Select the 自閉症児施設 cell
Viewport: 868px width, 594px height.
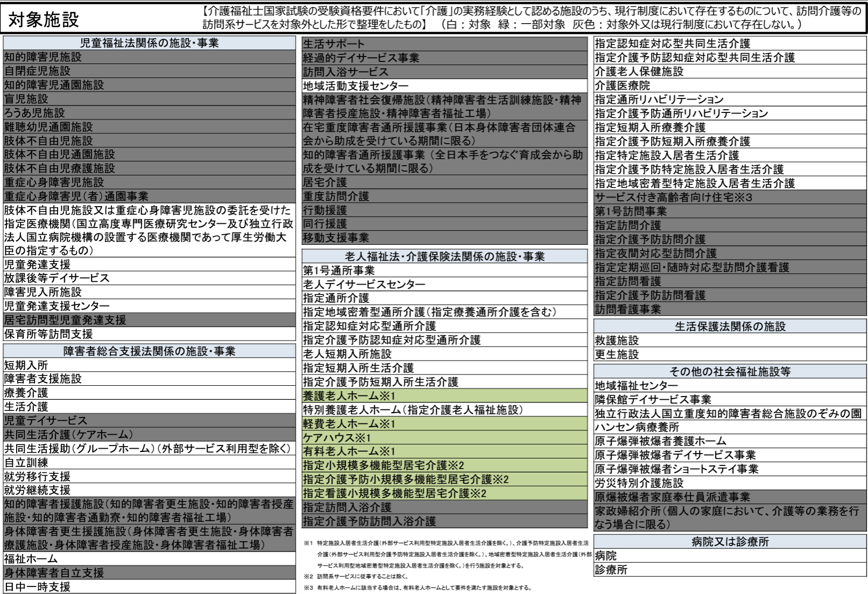[149, 71]
